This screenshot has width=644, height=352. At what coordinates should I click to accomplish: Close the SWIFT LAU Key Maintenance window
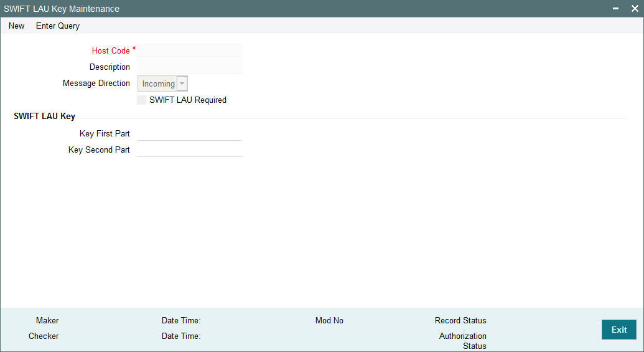(x=635, y=9)
